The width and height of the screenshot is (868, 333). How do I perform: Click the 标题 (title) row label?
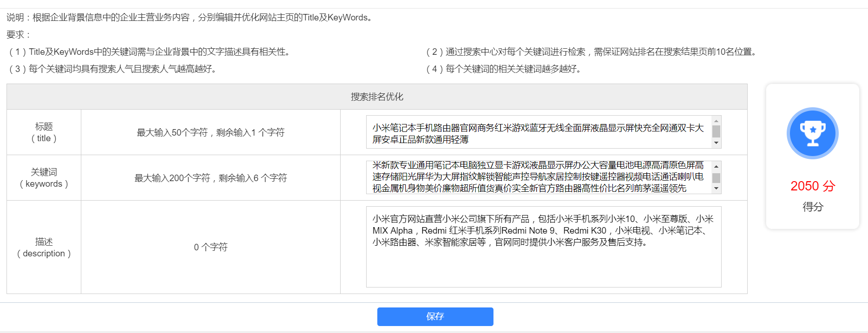coord(44,132)
